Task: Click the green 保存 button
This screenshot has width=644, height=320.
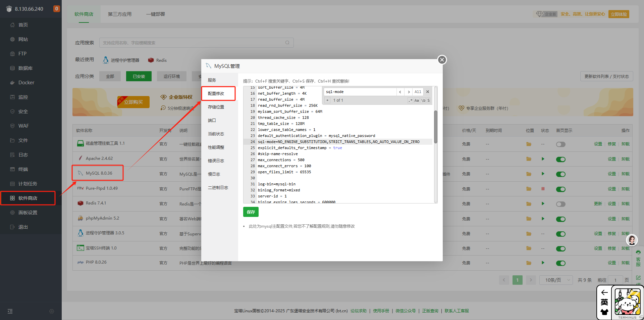Action: click(251, 212)
